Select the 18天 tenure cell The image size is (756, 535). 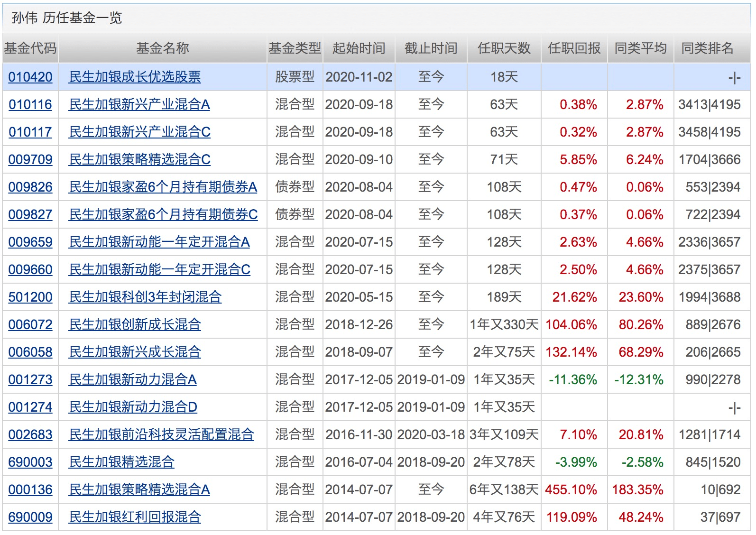[504, 77]
